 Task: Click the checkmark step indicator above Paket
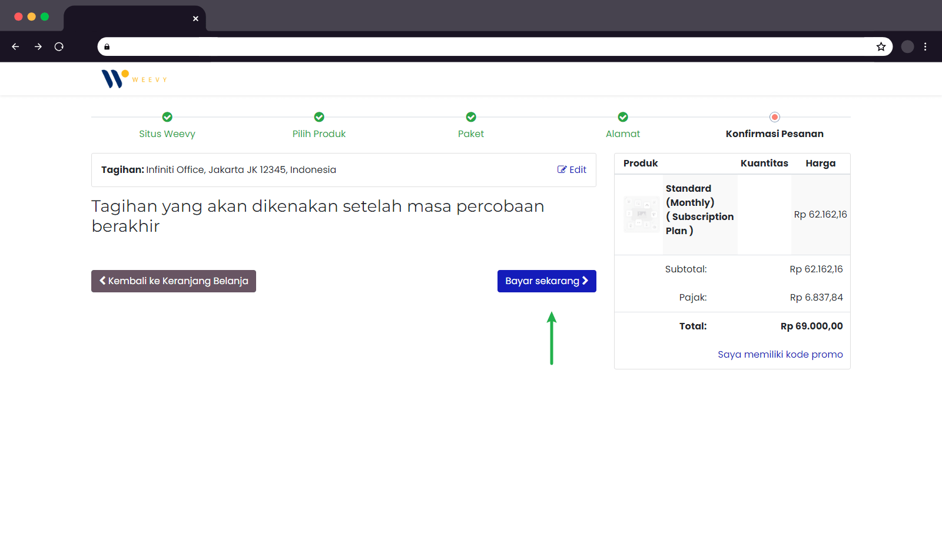click(471, 116)
